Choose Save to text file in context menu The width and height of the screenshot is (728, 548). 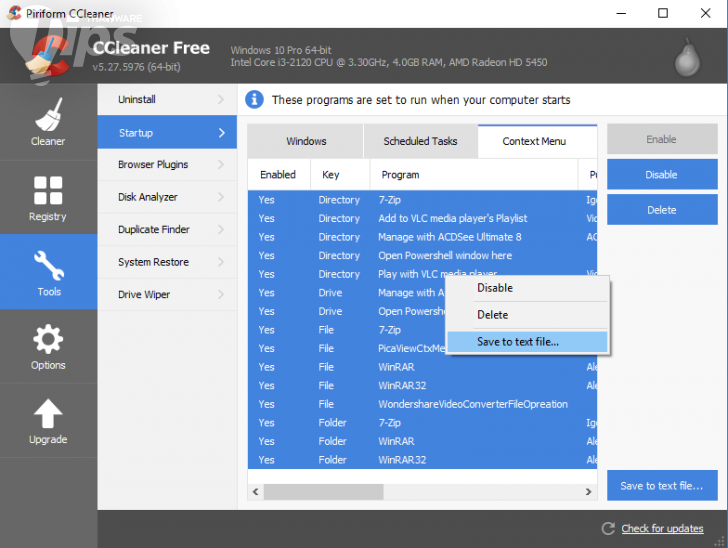[527, 342]
